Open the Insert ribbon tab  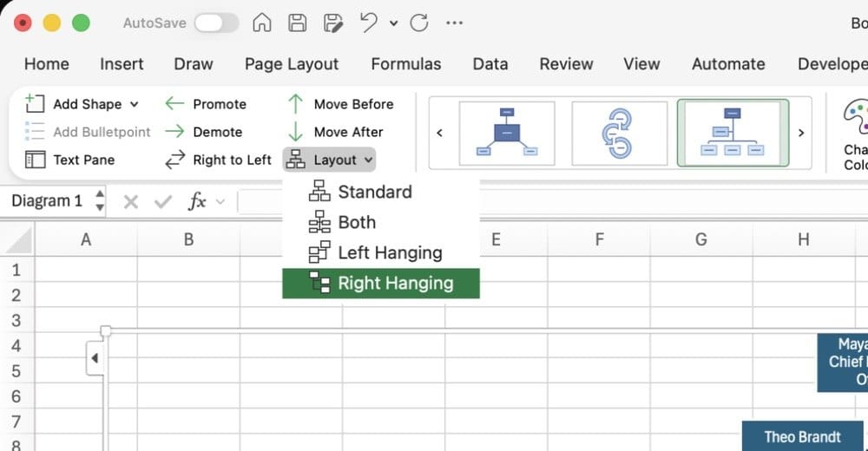point(122,63)
